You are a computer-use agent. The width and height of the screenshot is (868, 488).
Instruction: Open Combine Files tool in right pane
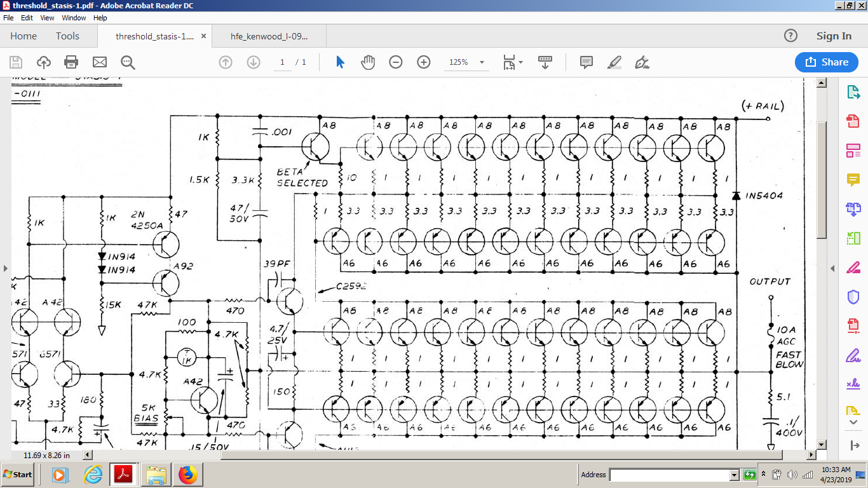tap(853, 209)
